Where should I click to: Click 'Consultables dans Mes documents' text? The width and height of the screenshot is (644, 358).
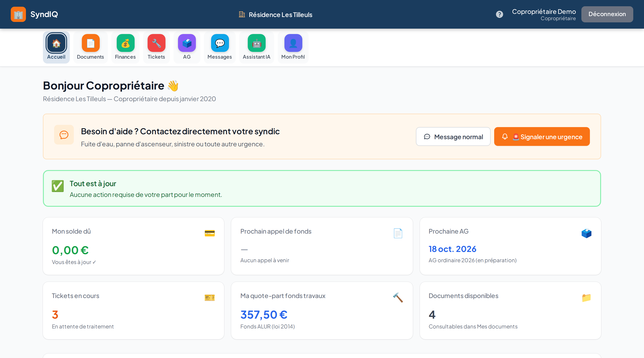473,327
